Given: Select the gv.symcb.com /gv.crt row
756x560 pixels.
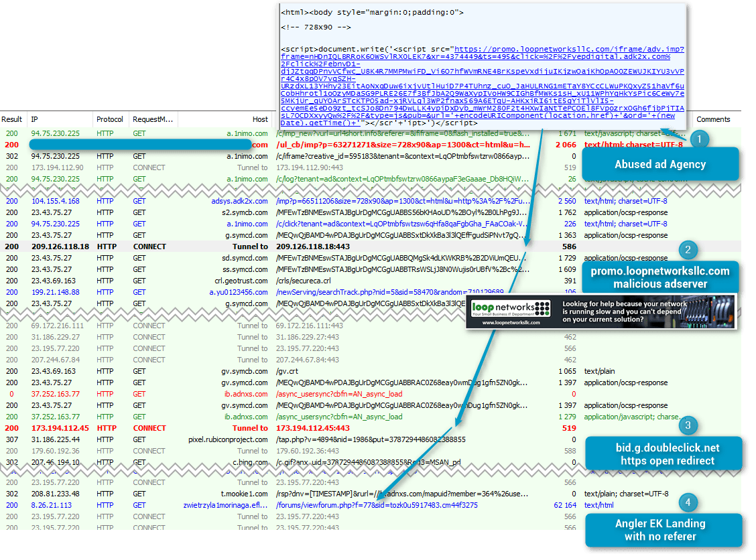Looking at the screenshot, I should [x=370, y=371].
